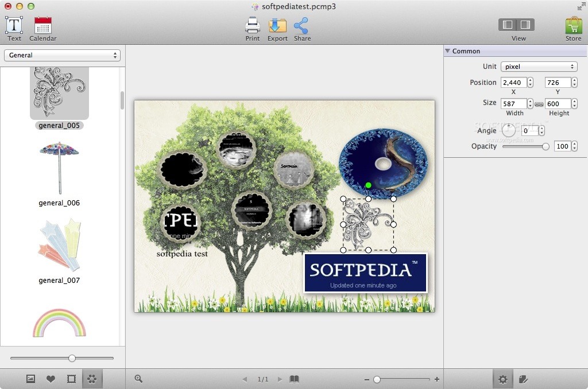Select the general_007 stars thumbnail

tap(59, 245)
